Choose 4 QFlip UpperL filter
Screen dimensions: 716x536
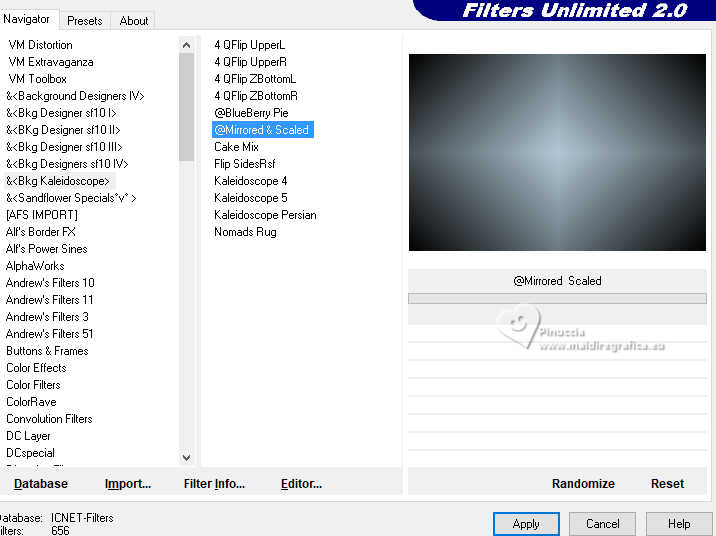click(250, 45)
